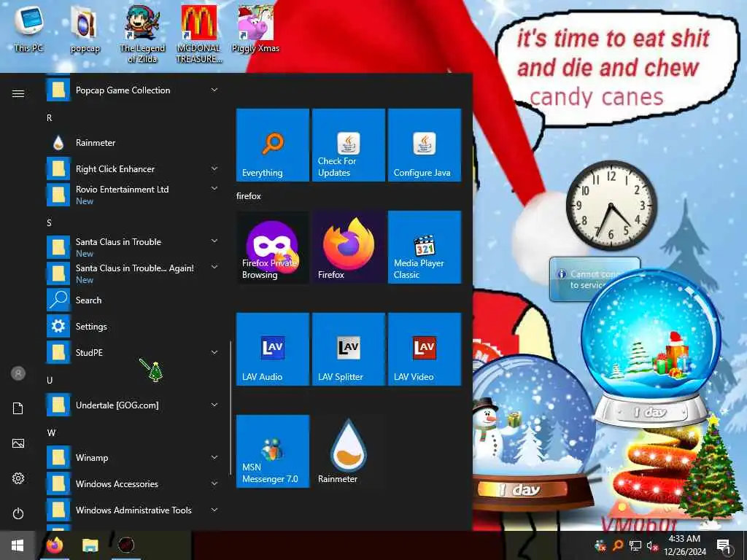The width and height of the screenshot is (747, 560).
Task: Open Rainmeter in the app list
Action: [x=133, y=143]
